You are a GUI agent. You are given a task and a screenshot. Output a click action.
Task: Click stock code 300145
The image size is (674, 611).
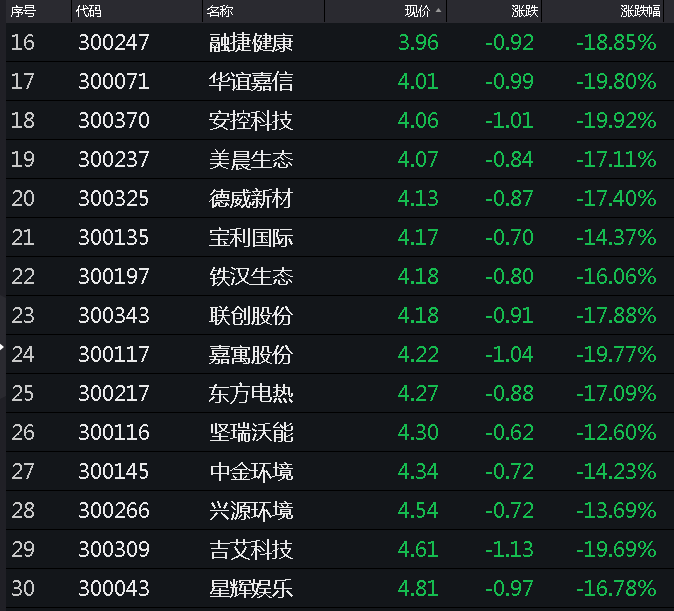(x=114, y=471)
